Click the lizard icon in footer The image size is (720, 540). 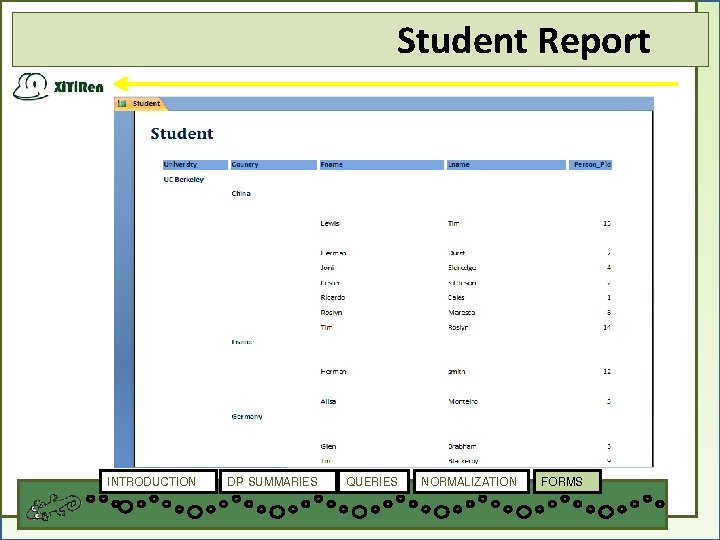pyautogui.click(x=53, y=507)
